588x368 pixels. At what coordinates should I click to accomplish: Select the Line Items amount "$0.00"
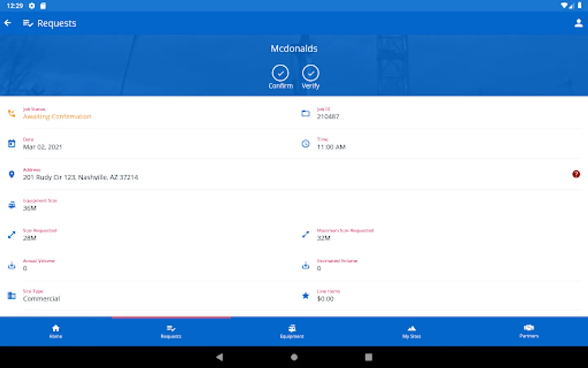click(x=325, y=299)
